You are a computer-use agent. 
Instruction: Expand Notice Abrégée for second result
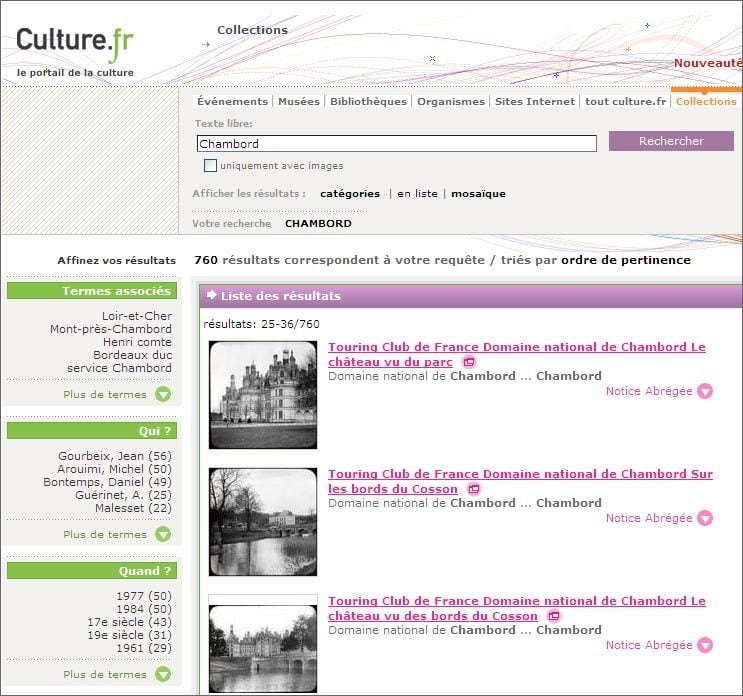[x=705, y=518]
